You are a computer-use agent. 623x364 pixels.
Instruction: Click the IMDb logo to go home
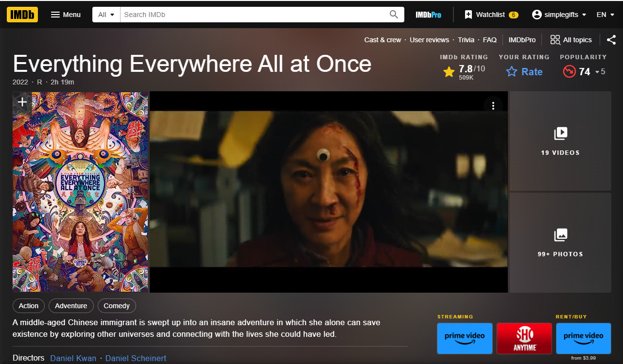click(22, 15)
